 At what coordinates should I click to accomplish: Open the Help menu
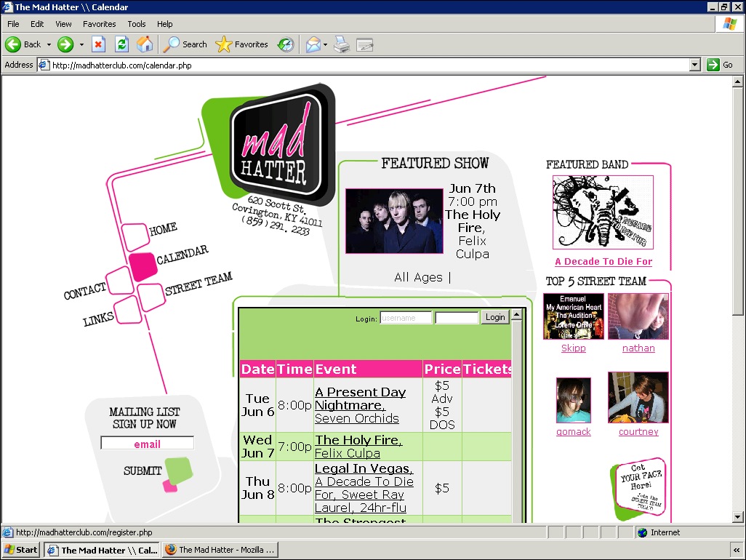(164, 24)
